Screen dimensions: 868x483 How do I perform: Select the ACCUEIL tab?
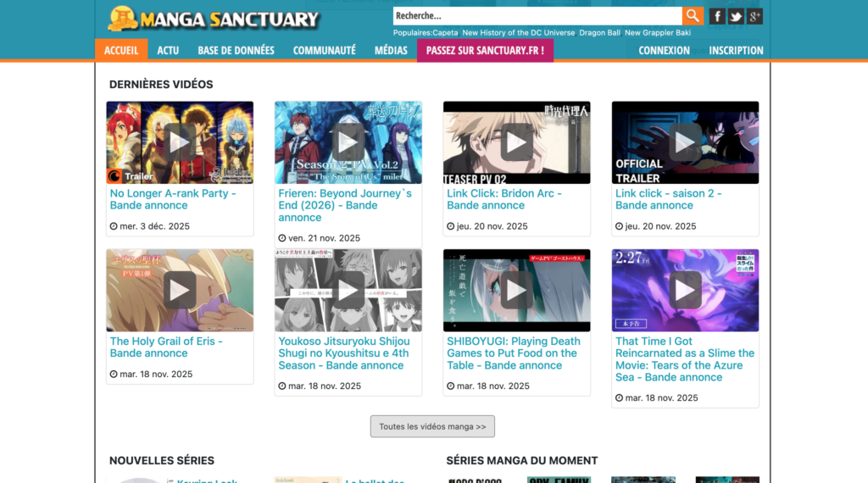pos(121,50)
